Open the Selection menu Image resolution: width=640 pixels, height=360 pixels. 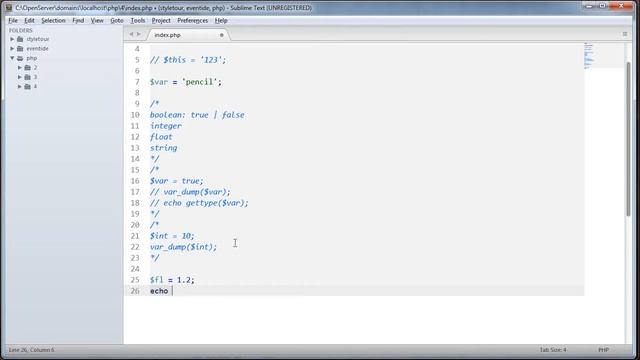(x=53, y=20)
